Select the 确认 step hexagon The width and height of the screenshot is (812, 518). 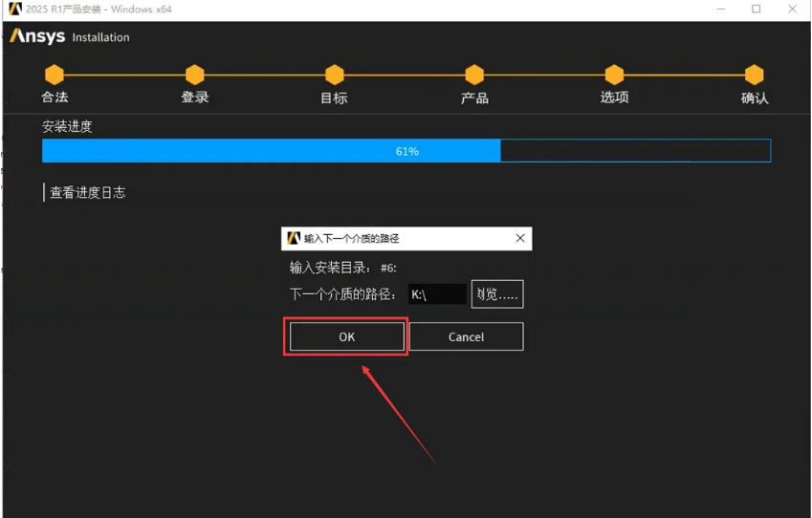point(754,75)
